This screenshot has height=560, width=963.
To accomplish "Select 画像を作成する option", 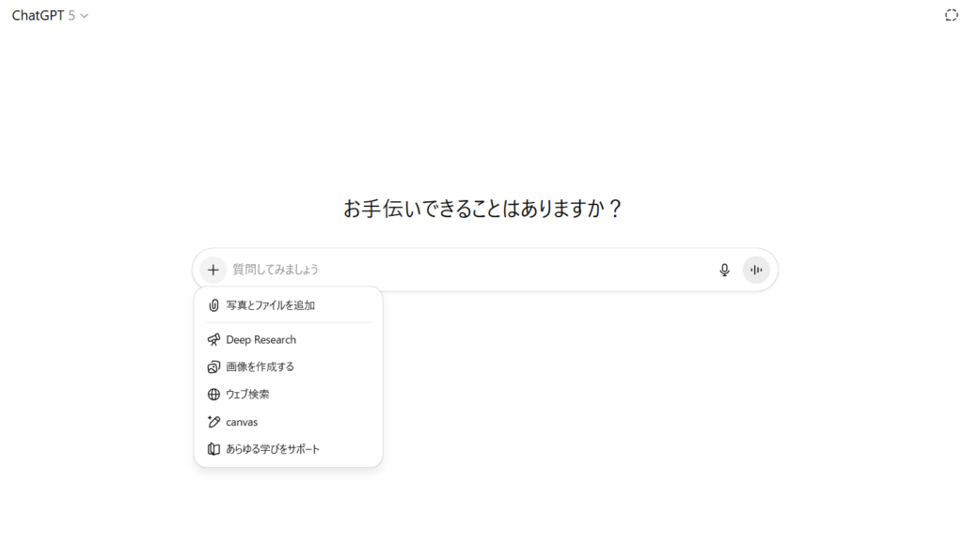I will click(x=288, y=366).
